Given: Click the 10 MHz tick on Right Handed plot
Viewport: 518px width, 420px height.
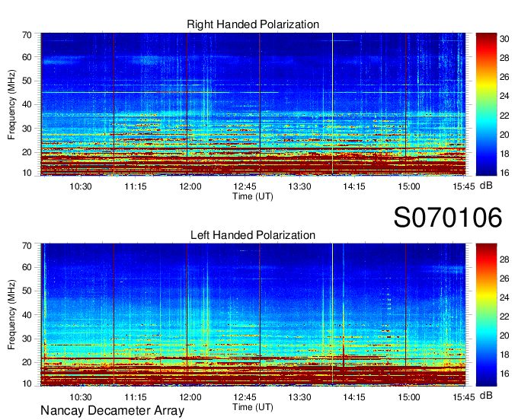Looking at the screenshot, I should pyautogui.click(x=27, y=173).
